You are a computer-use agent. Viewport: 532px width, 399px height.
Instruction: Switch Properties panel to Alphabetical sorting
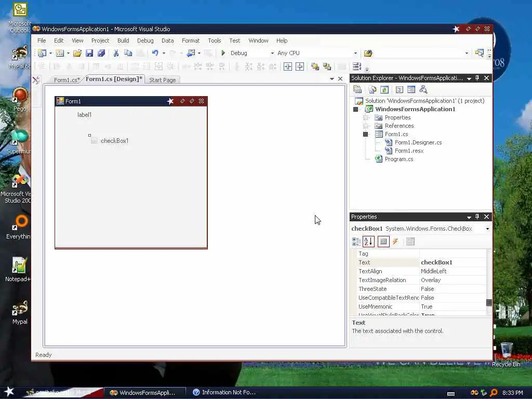[x=368, y=242]
